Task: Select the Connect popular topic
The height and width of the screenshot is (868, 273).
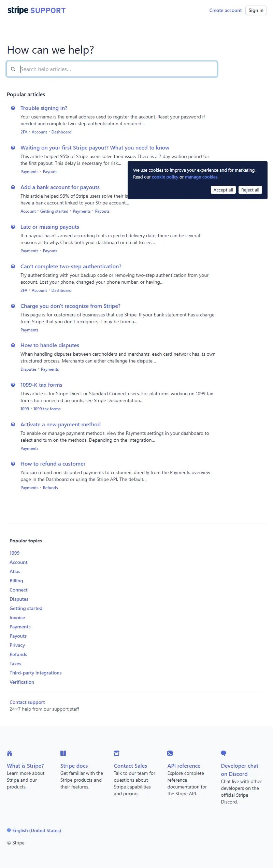Action: pyautogui.click(x=18, y=590)
